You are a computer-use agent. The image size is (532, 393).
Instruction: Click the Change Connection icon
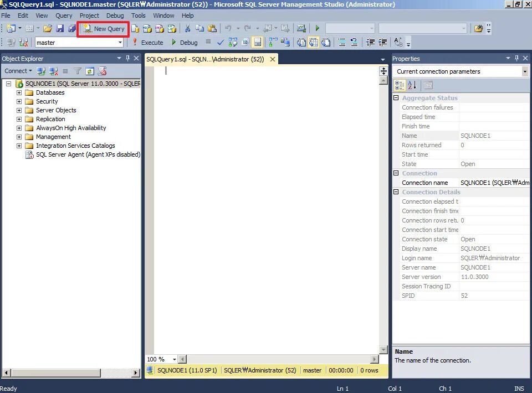23,43
